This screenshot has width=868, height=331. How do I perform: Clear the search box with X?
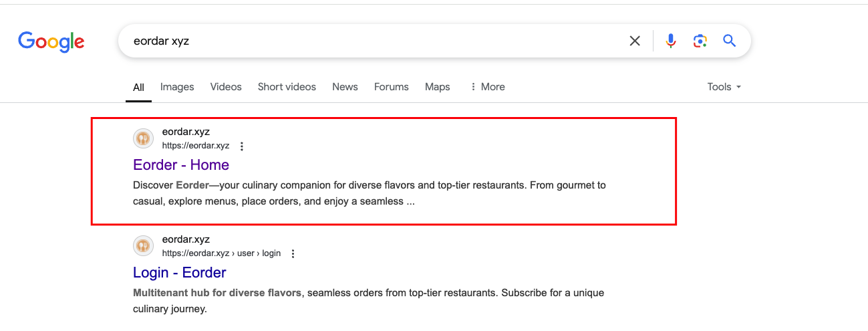635,41
